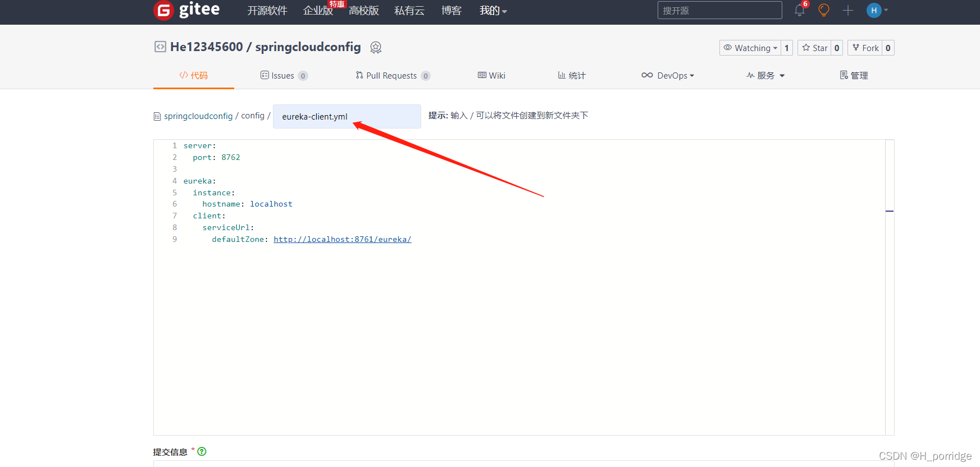Expand the 服务 dropdown tab

pos(765,75)
